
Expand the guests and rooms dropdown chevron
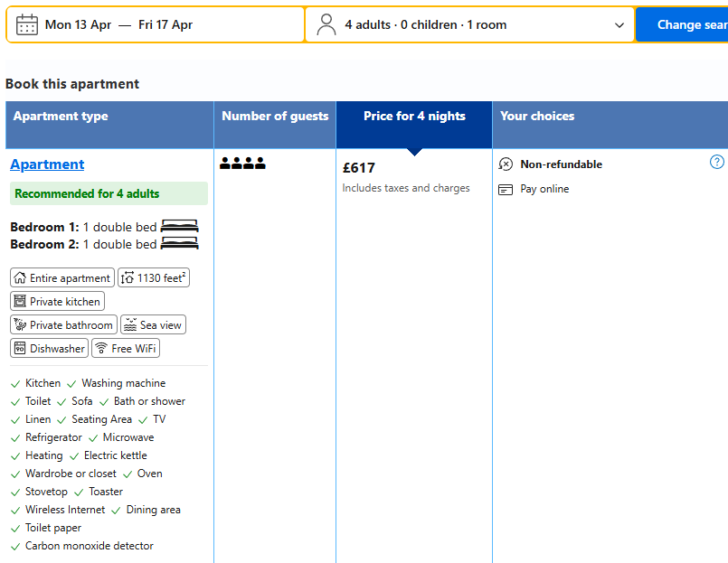(x=619, y=25)
